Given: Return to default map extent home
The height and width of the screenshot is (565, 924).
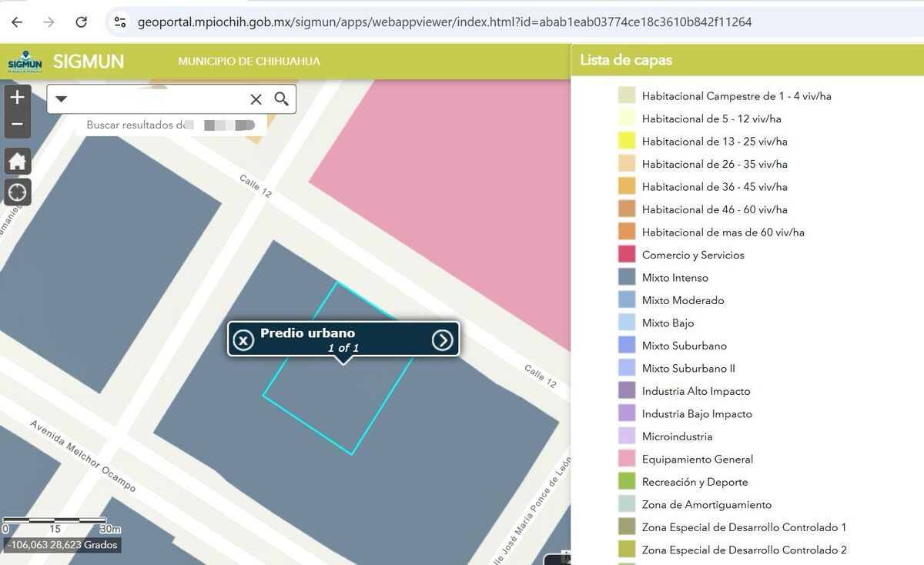Looking at the screenshot, I should (x=18, y=162).
